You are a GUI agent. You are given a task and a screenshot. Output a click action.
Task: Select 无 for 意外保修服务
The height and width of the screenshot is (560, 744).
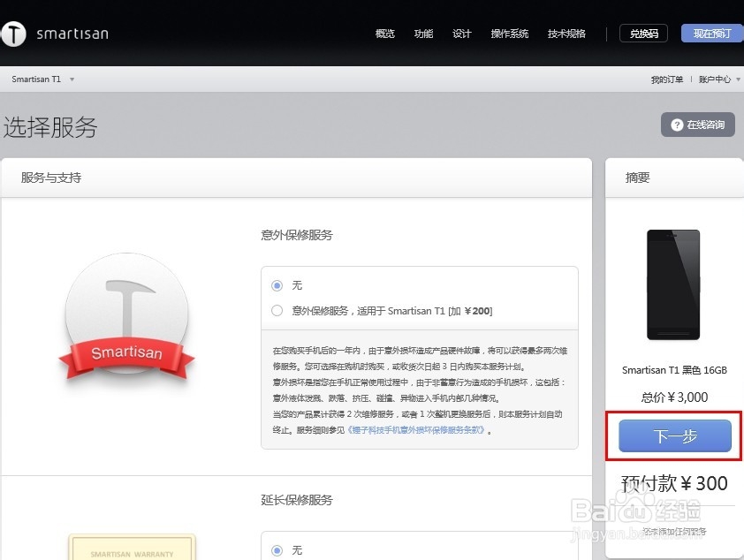coord(277,285)
